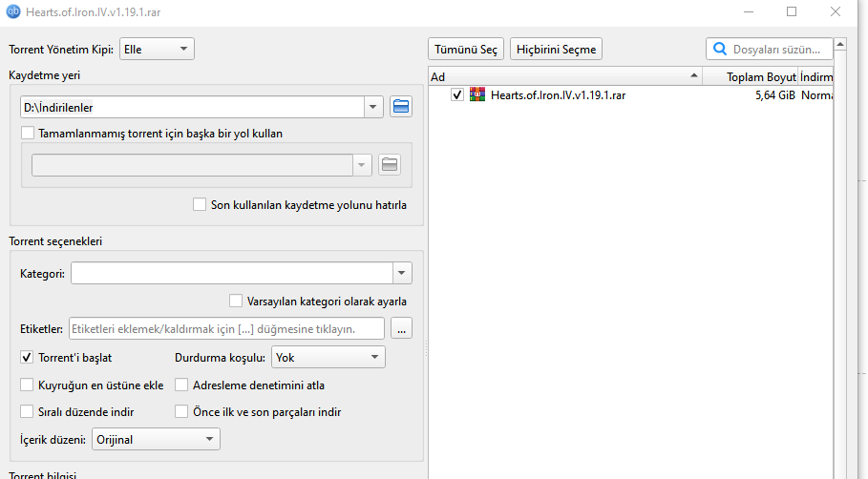Click the sort arrow in Ad column header
The image size is (868, 479).
(693, 75)
